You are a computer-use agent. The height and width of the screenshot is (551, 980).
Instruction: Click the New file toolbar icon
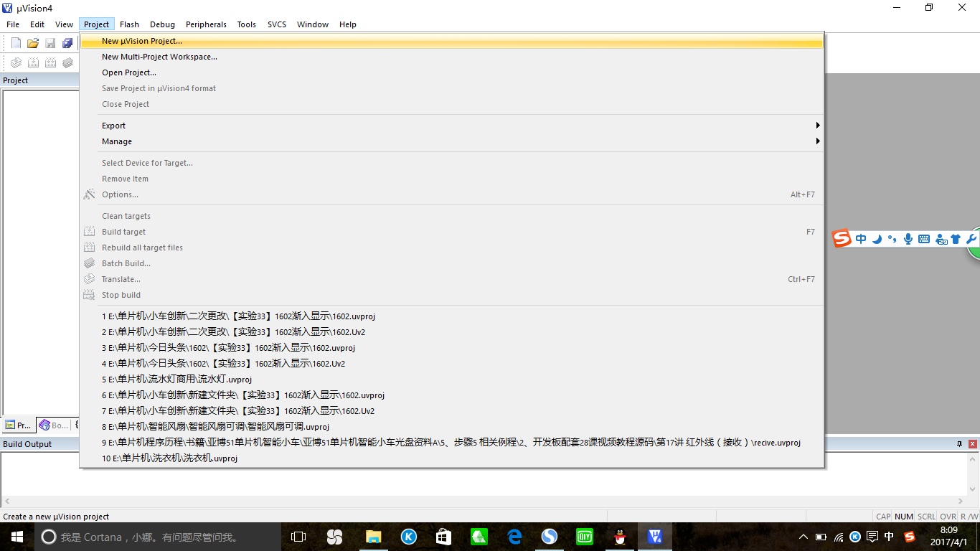click(16, 43)
